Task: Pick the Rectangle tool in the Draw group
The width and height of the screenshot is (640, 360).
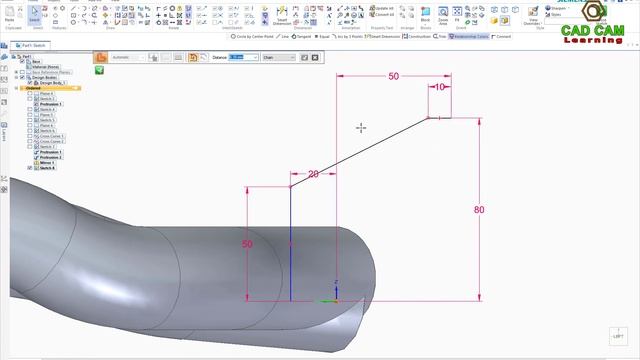Action: (73, 15)
